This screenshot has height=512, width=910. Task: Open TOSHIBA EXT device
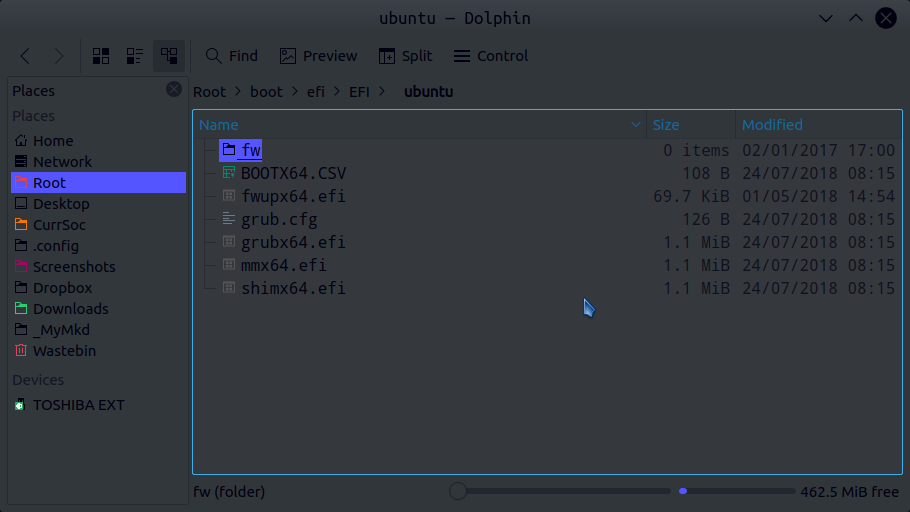98,405
